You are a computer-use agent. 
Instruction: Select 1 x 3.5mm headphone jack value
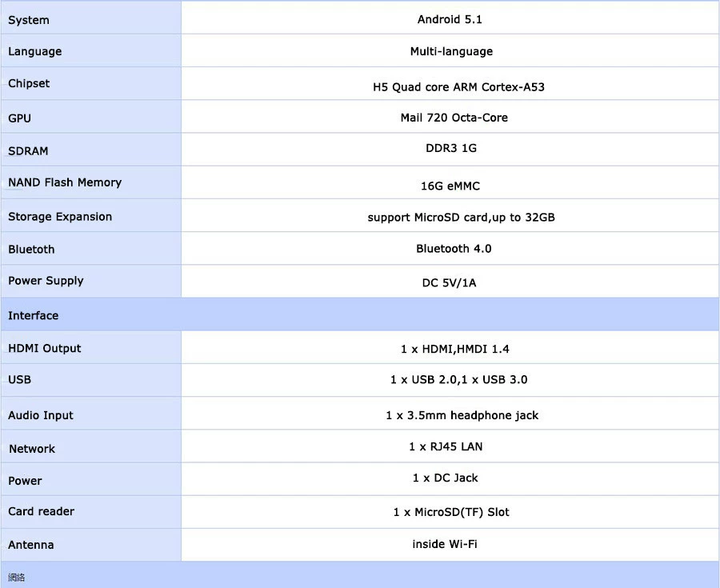(462, 415)
